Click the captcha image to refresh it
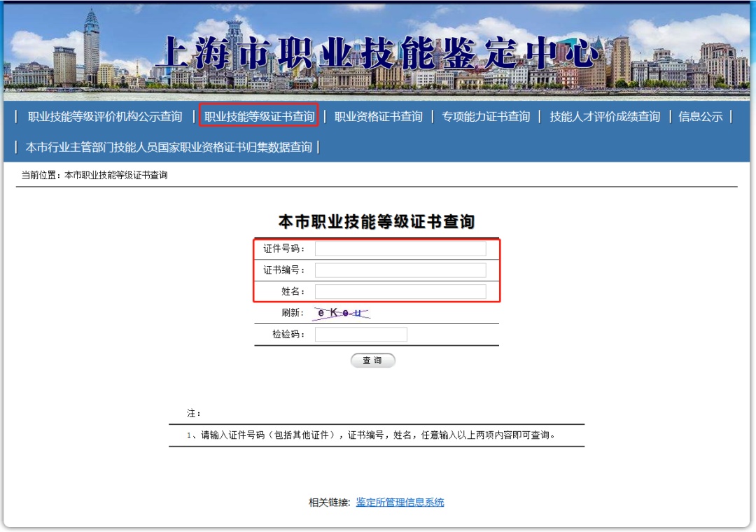The width and height of the screenshot is (756, 532). [341, 314]
